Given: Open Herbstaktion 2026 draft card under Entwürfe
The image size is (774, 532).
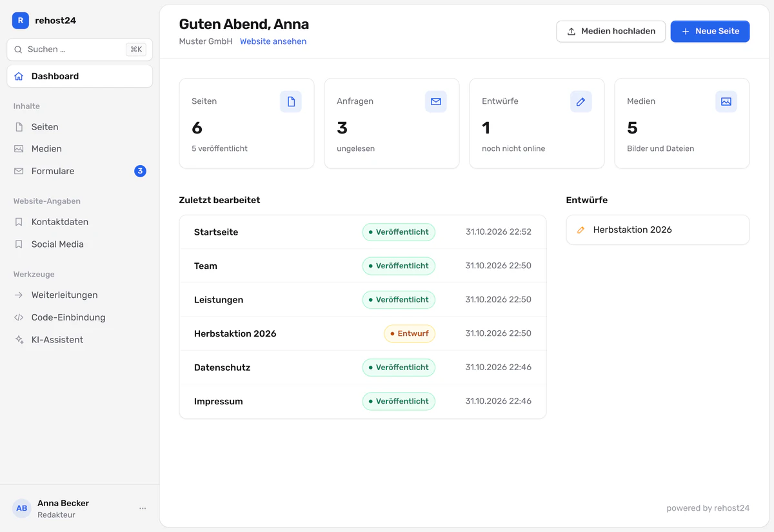Looking at the screenshot, I should [658, 230].
